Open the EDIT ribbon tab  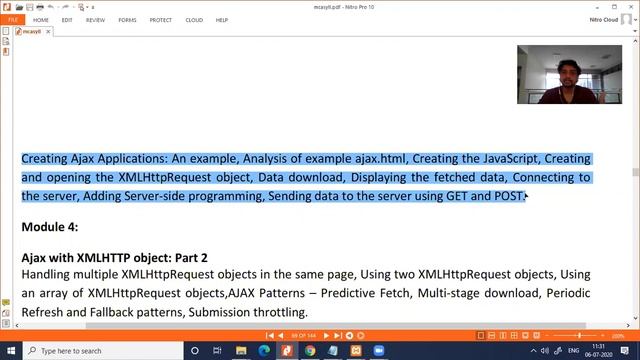click(x=67, y=20)
